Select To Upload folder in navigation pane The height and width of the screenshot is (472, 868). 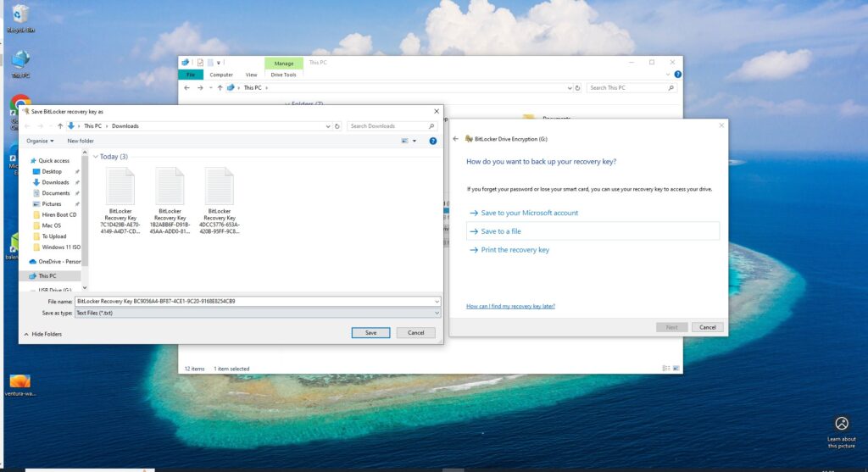pyautogui.click(x=53, y=236)
